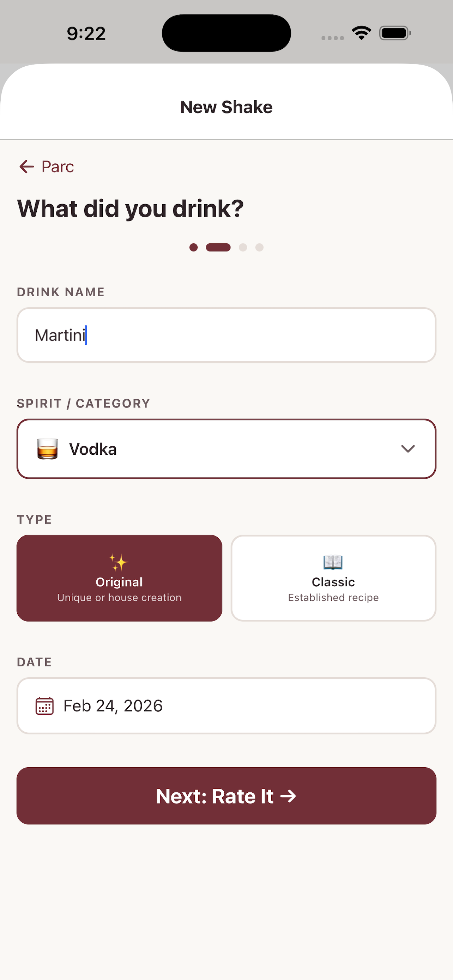Expand the Spirit / Category chevron

click(x=408, y=449)
